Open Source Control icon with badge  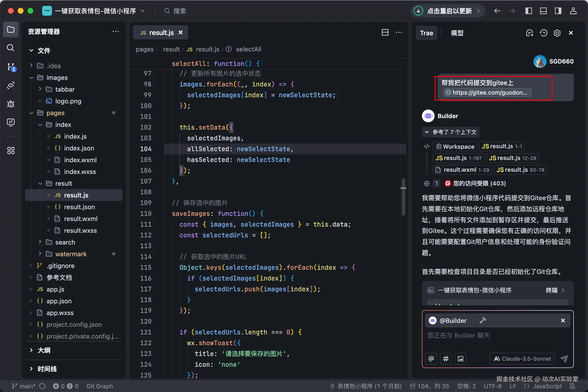11,67
